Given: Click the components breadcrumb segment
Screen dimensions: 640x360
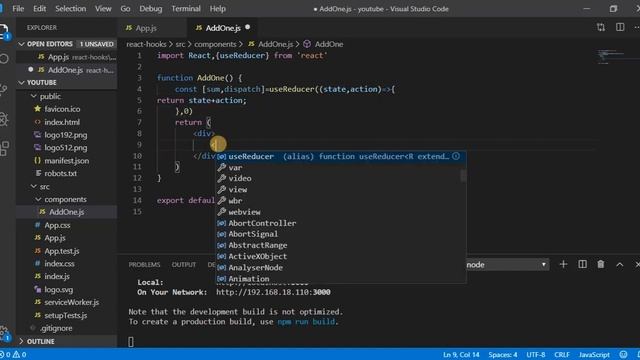Looking at the screenshot, I should click(215, 44).
